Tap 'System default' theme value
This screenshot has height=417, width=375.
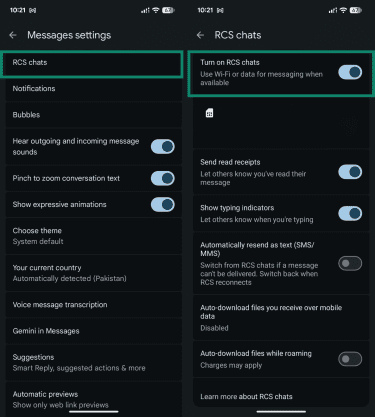tap(38, 242)
